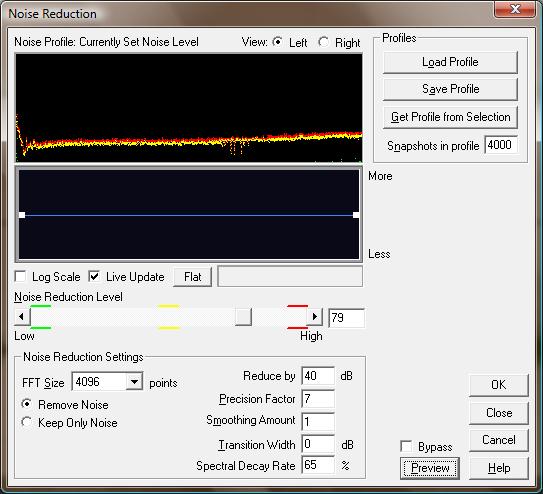Select the left control point on graph

(22, 215)
